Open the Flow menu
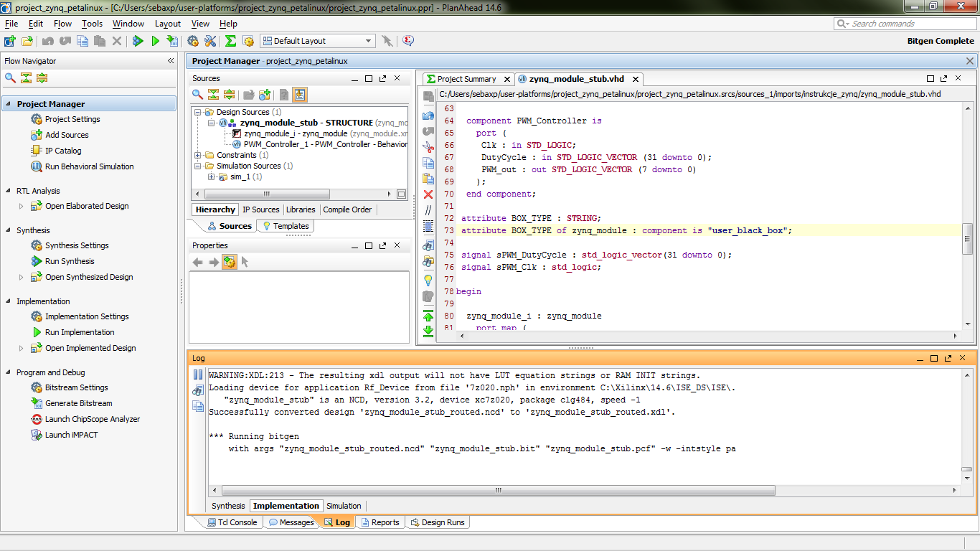980x551 pixels. click(x=63, y=24)
